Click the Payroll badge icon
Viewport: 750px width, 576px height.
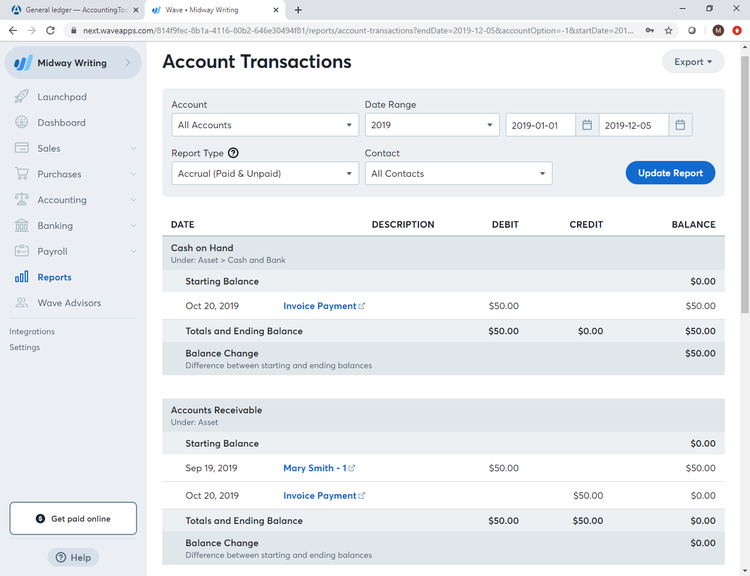(x=22, y=251)
